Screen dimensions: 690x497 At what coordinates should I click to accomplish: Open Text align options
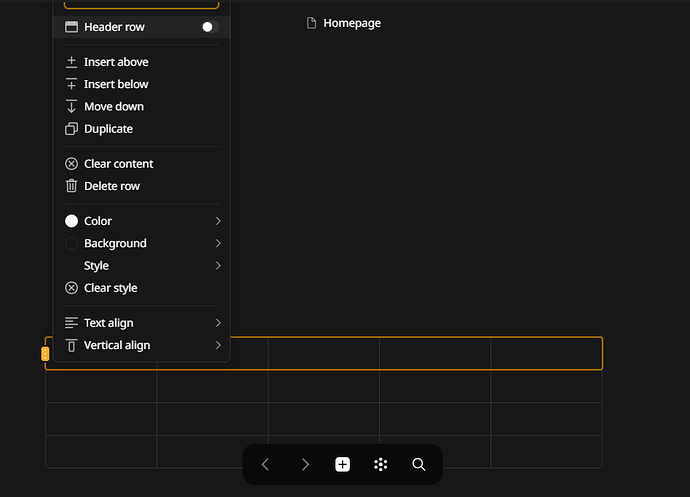click(142, 323)
